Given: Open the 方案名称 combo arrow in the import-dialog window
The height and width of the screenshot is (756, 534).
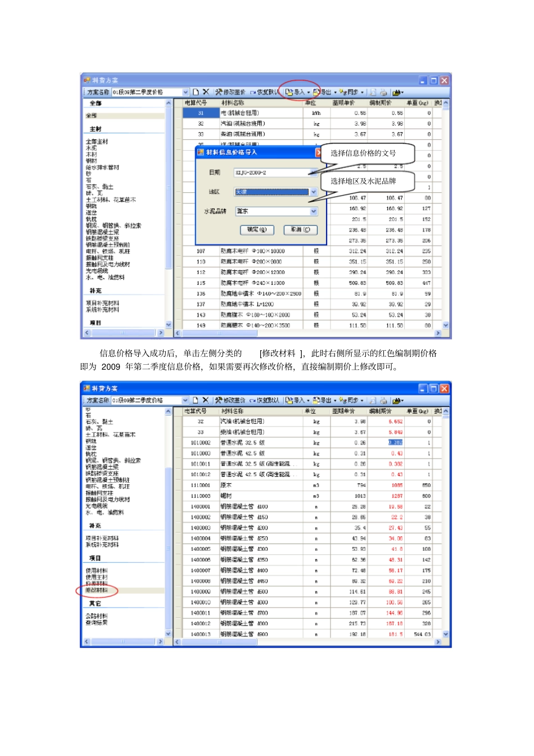Looking at the screenshot, I should (x=185, y=92).
